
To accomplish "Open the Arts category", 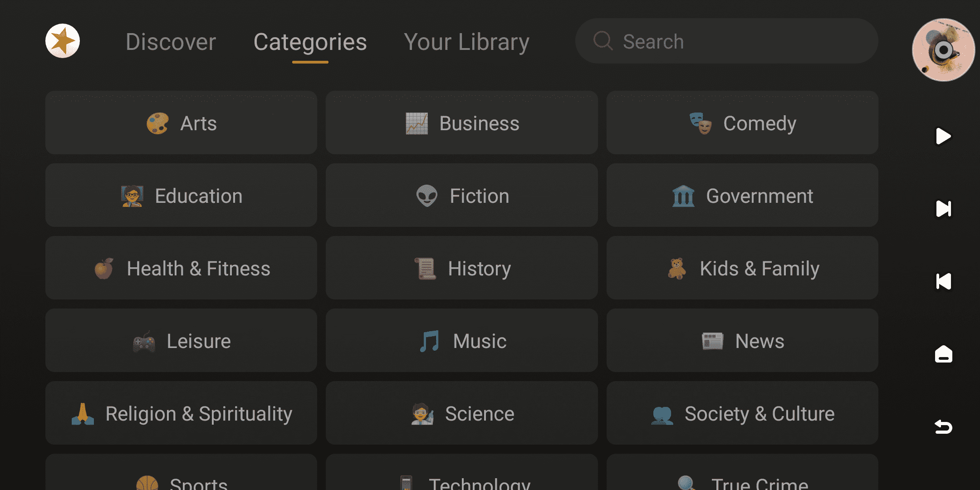I will pos(181,123).
